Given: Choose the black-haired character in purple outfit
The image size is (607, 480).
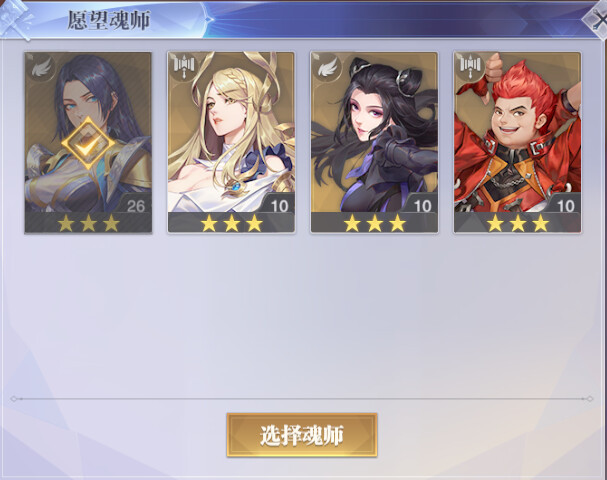Looking at the screenshot, I should [x=374, y=142].
